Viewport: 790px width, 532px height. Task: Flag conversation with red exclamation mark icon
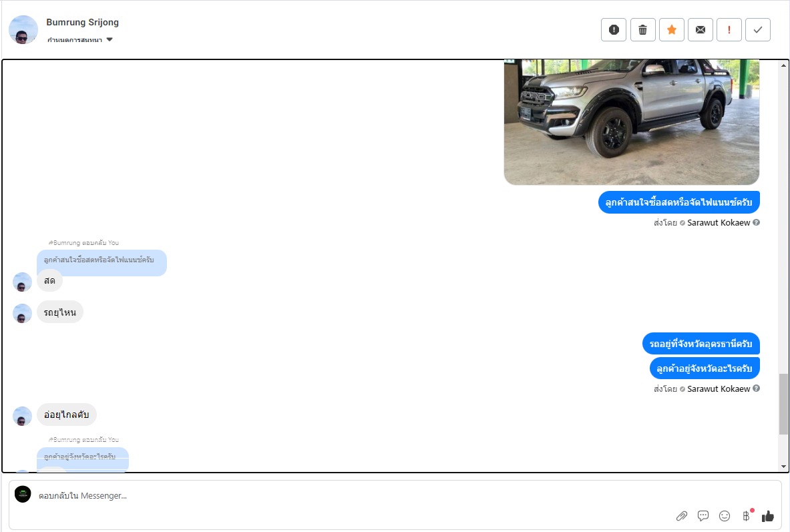pyautogui.click(x=729, y=30)
